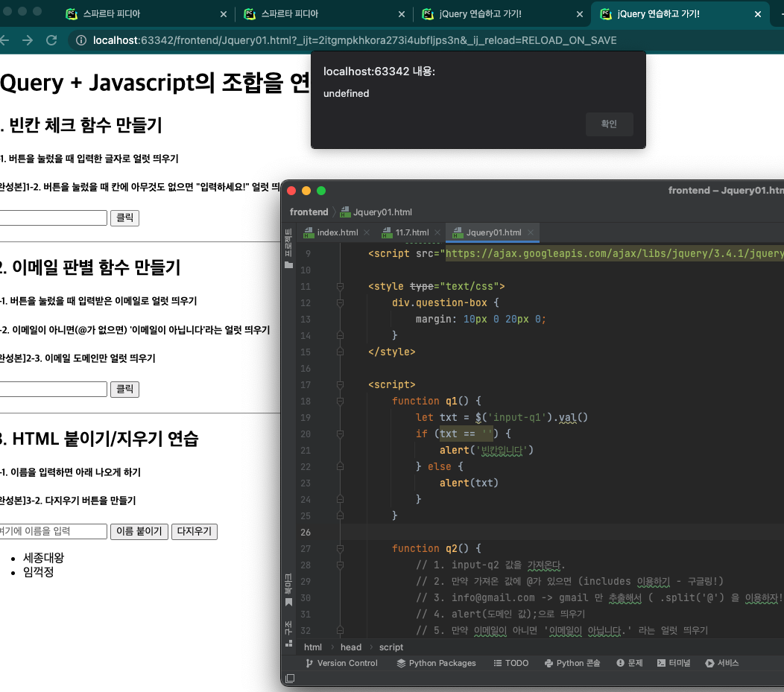The width and height of the screenshot is (784, 692).
Task: Close the active jQuery 연습하고 가기! tab
Action: 757,14
